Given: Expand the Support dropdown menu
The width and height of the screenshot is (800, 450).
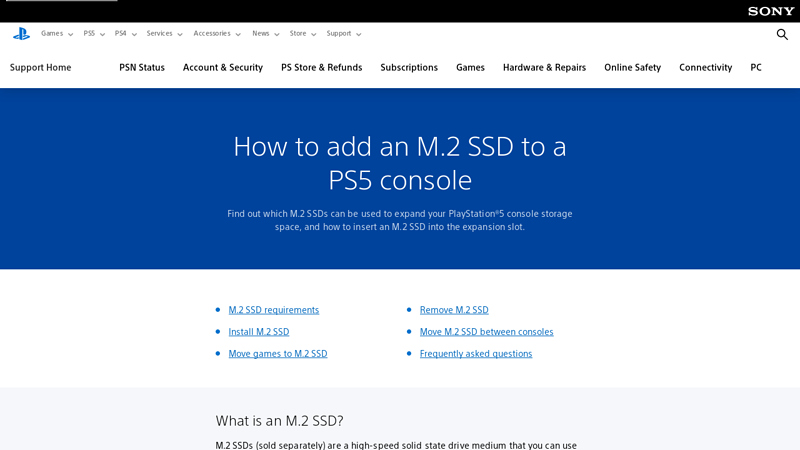Looking at the screenshot, I should 343,34.
